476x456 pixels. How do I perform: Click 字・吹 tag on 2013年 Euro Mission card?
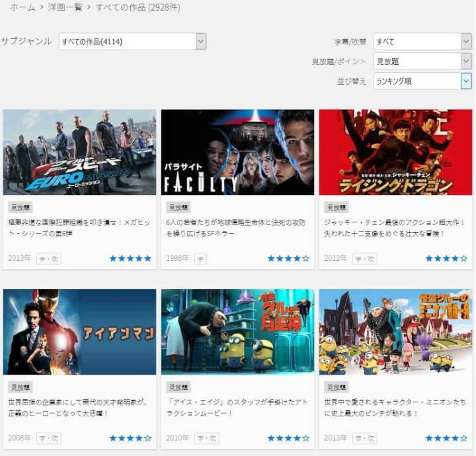(49, 259)
